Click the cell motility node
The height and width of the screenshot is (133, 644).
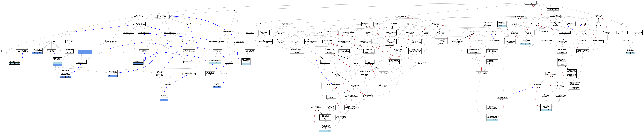coord(258,24)
